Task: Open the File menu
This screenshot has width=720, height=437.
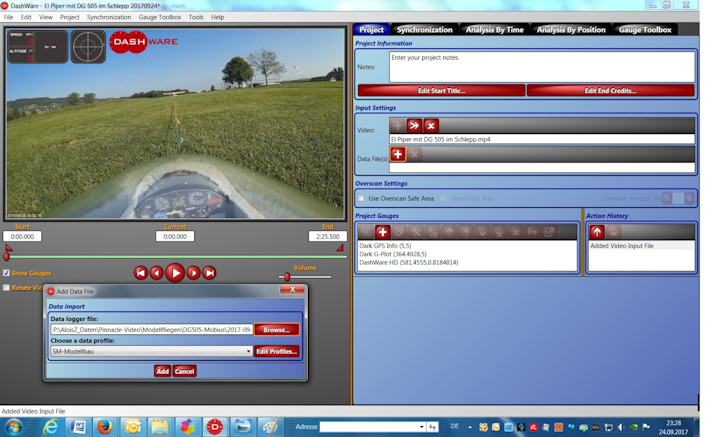Action: click(8, 17)
